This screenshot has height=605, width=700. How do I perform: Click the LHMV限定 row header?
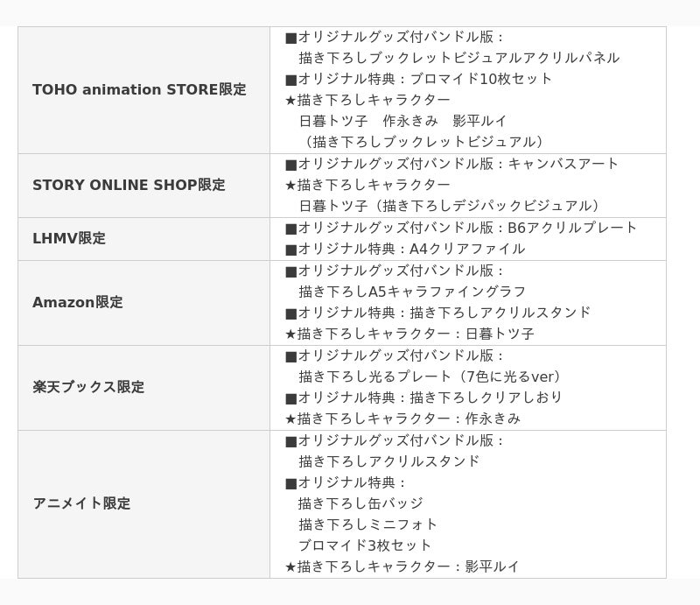pos(143,239)
